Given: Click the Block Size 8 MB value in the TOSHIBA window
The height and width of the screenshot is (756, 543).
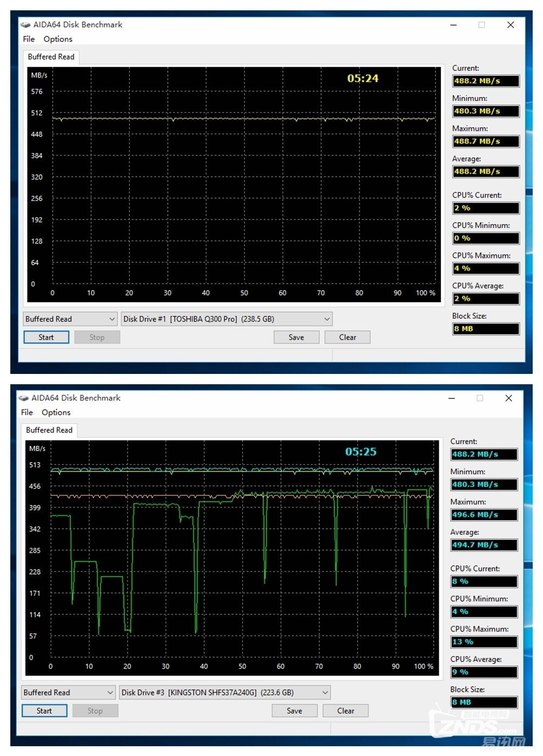Looking at the screenshot, I should (486, 329).
